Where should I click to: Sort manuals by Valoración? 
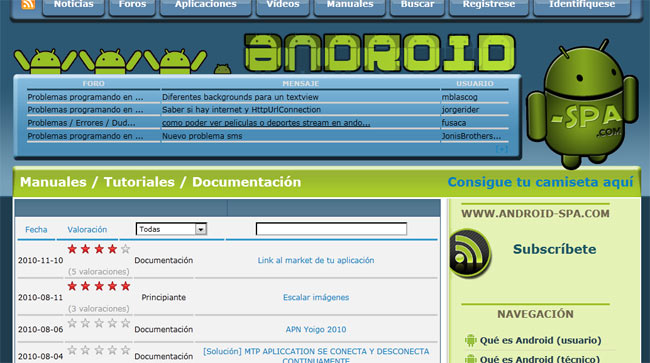87,230
